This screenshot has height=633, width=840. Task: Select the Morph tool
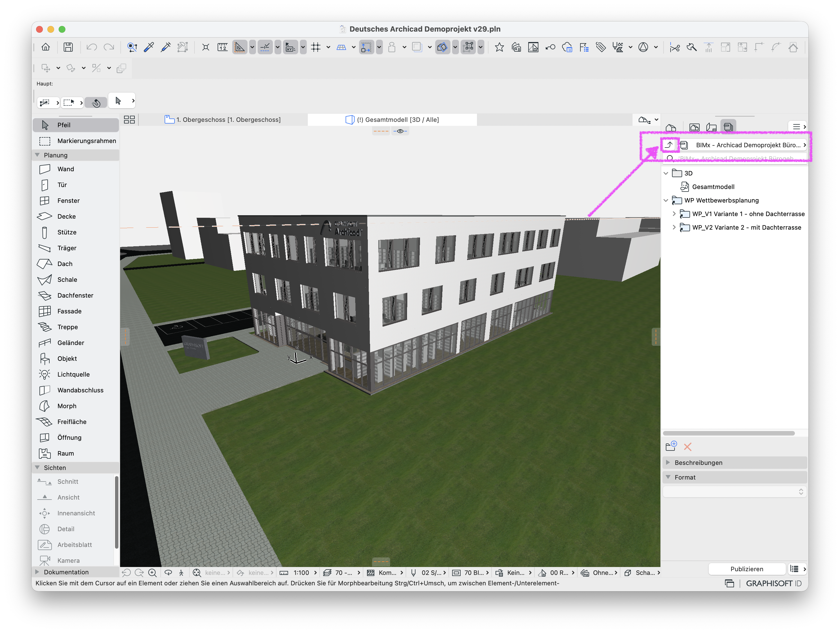[x=76, y=406]
